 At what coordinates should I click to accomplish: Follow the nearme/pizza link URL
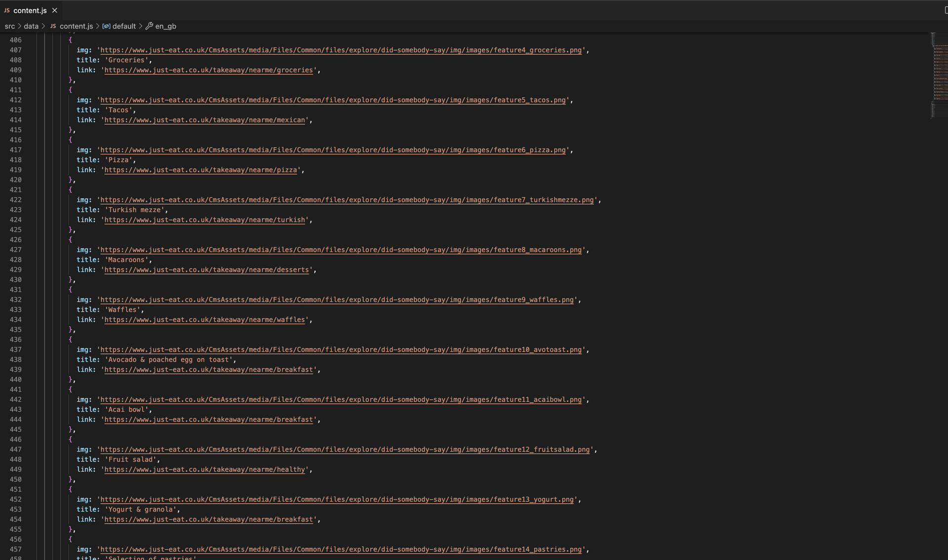tap(201, 170)
